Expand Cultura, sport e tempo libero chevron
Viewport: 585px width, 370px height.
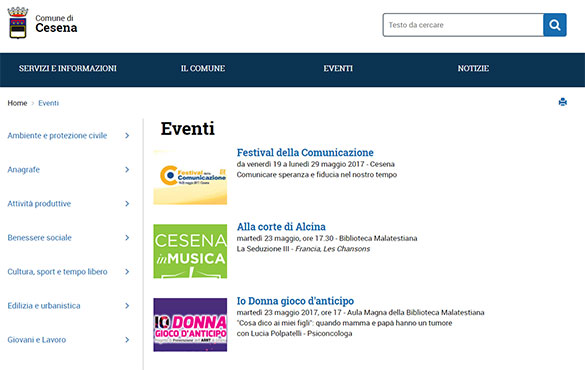click(127, 272)
